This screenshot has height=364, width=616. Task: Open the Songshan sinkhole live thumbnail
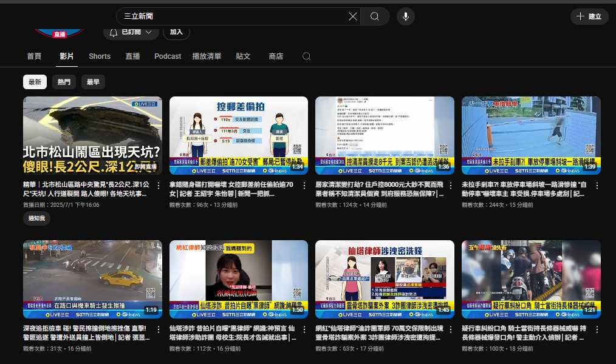click(x=92, y=135)
